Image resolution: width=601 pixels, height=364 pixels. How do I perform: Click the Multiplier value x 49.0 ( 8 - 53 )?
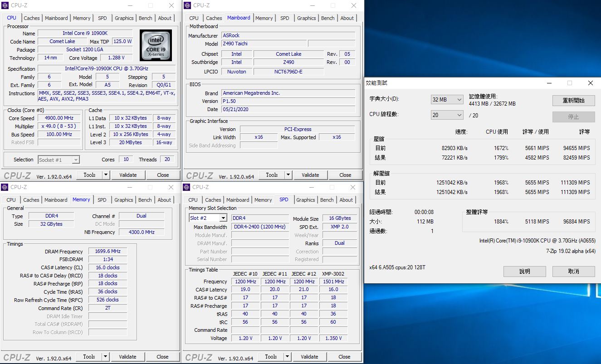coord(60,126)
